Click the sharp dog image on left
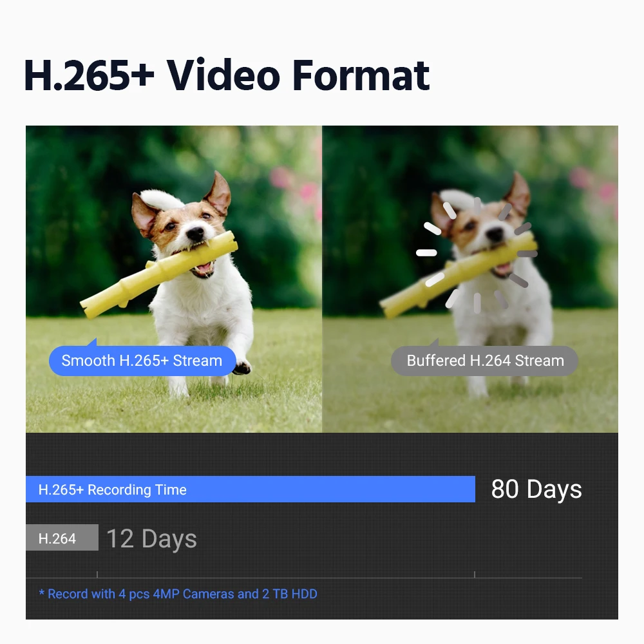This screenshot has height=644, width=644. (x=174, y=279)
